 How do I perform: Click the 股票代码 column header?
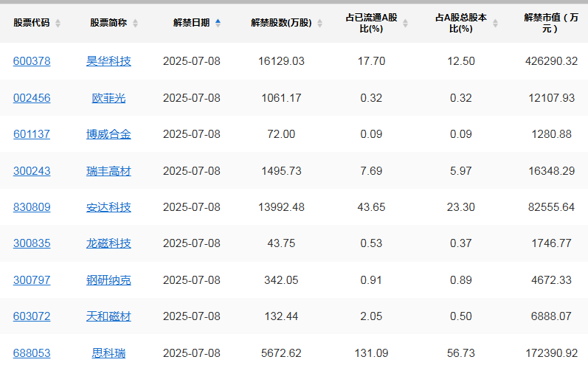(x=32, y=23)
